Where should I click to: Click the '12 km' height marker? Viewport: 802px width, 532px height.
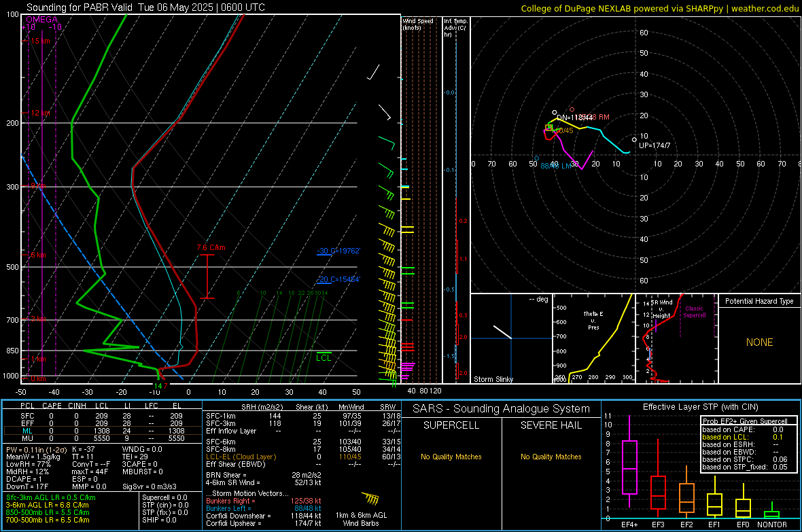pos(40,113)
